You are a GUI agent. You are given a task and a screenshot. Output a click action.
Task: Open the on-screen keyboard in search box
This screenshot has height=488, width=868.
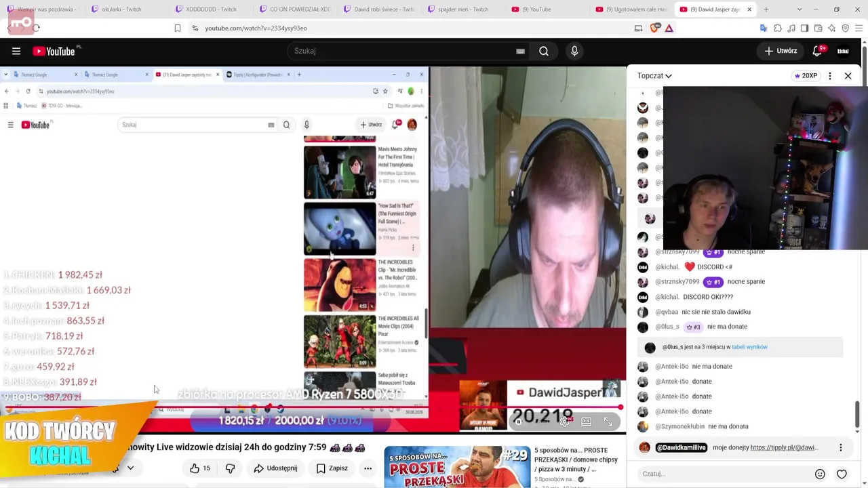520,51
